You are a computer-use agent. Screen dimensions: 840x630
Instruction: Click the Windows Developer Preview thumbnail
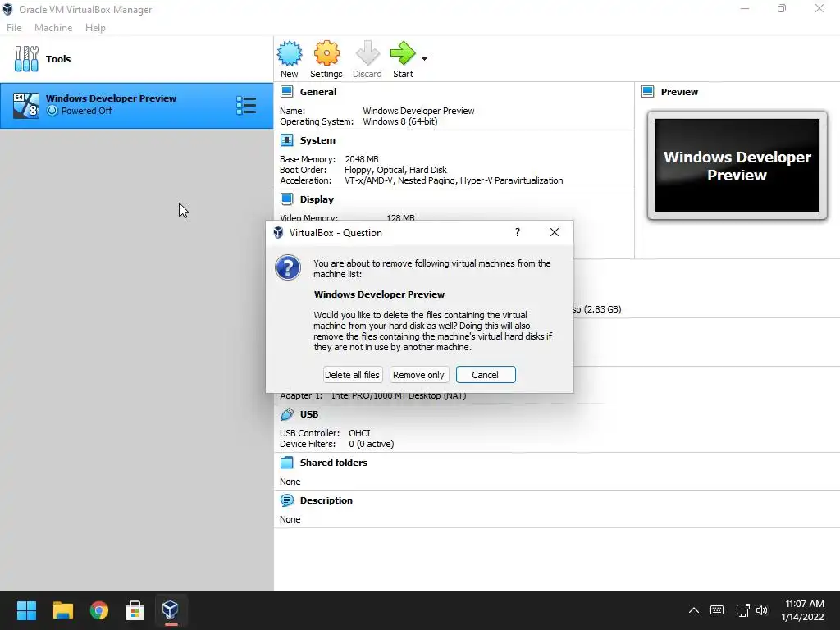point(737,166)
